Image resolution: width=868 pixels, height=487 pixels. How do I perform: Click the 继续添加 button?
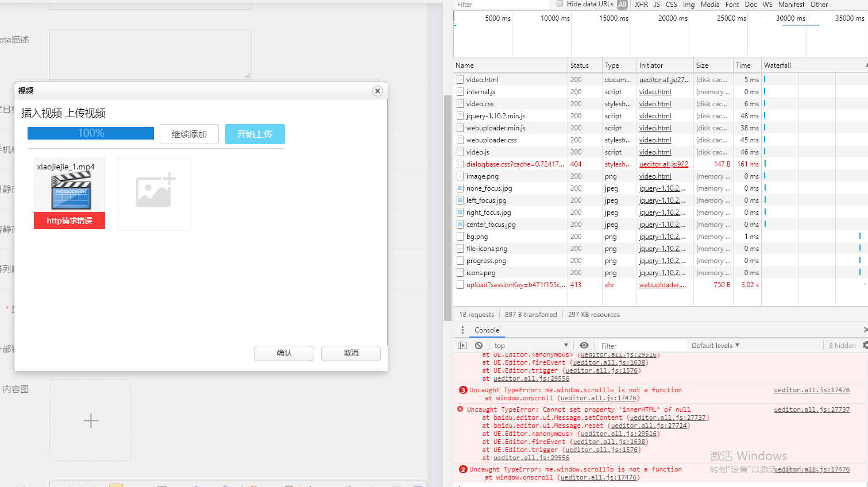189,134
